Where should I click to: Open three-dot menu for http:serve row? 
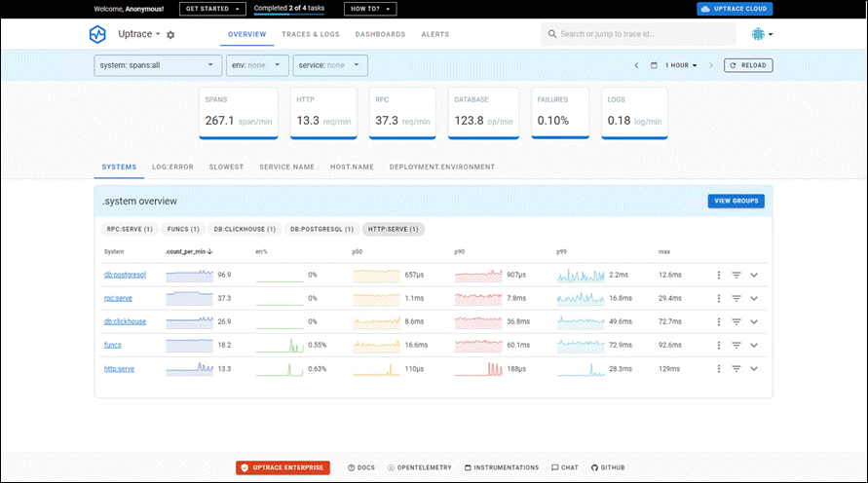click(x=719, y=368)
